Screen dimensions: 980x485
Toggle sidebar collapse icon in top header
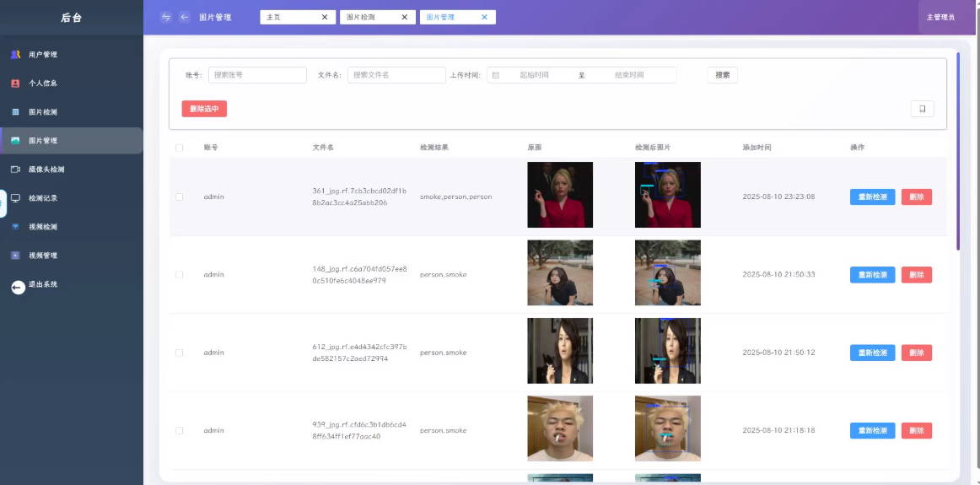tap(165, 18)
